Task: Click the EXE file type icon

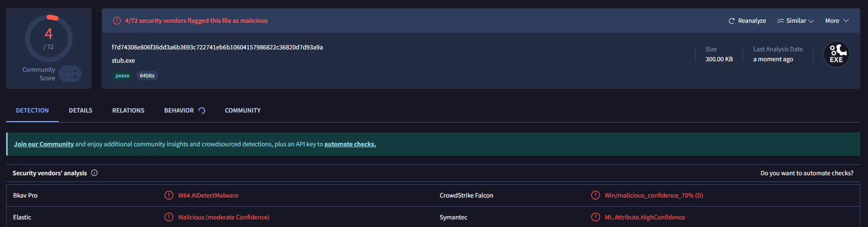Action: [836, 55]
